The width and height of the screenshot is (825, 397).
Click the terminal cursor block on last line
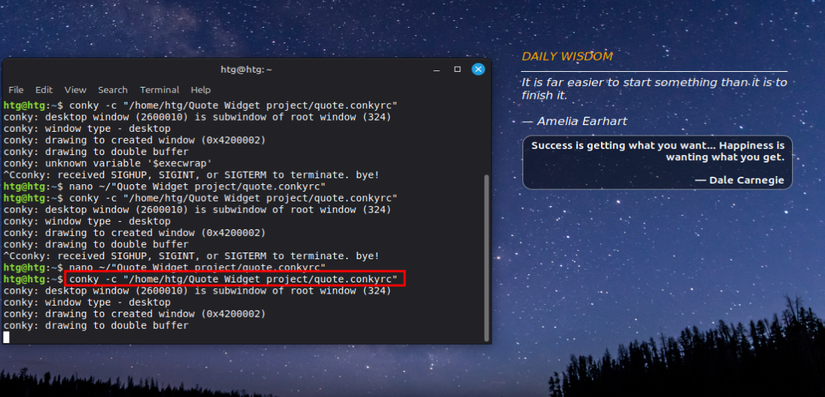click(x=6, y=337)
